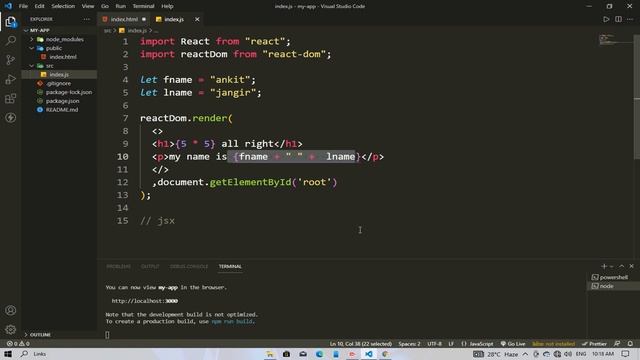Switch to the index.html editor tab

point(124,19)
